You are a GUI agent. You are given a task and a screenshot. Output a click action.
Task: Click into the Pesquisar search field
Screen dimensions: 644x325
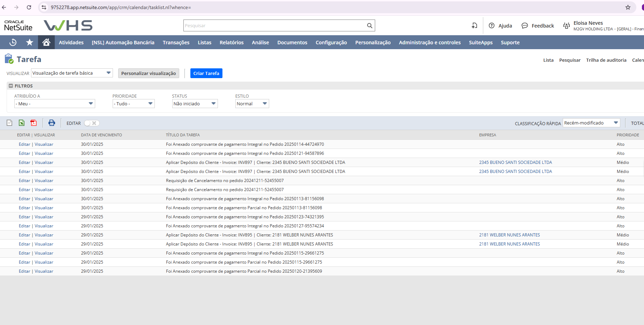274,25
